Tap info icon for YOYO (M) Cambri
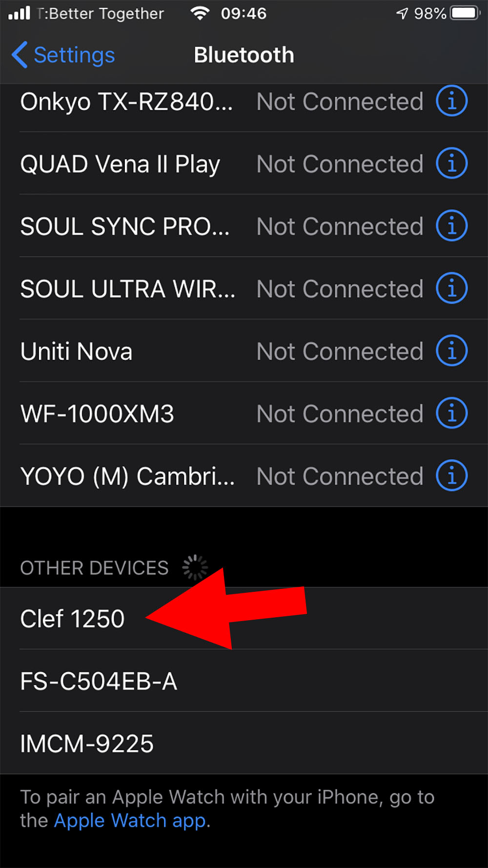This screenshot has width=488, height=868. coord(451,475)
